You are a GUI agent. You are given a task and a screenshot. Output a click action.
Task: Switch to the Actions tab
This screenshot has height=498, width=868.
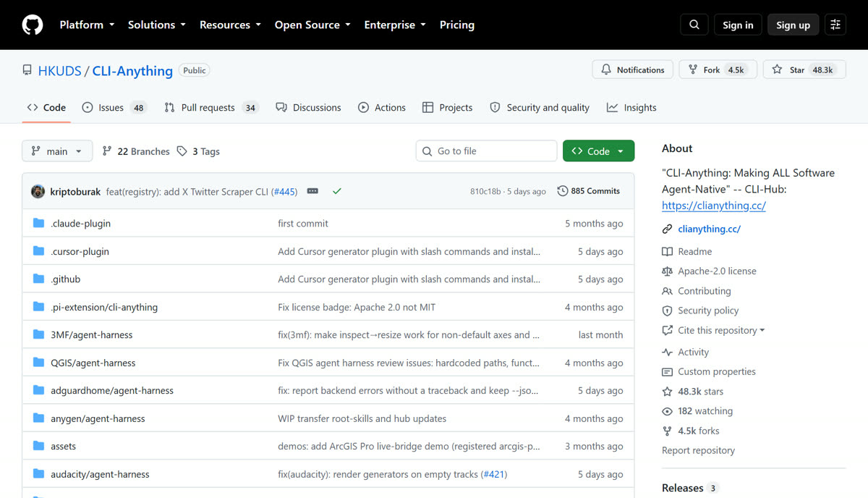(x=382, y=107)
